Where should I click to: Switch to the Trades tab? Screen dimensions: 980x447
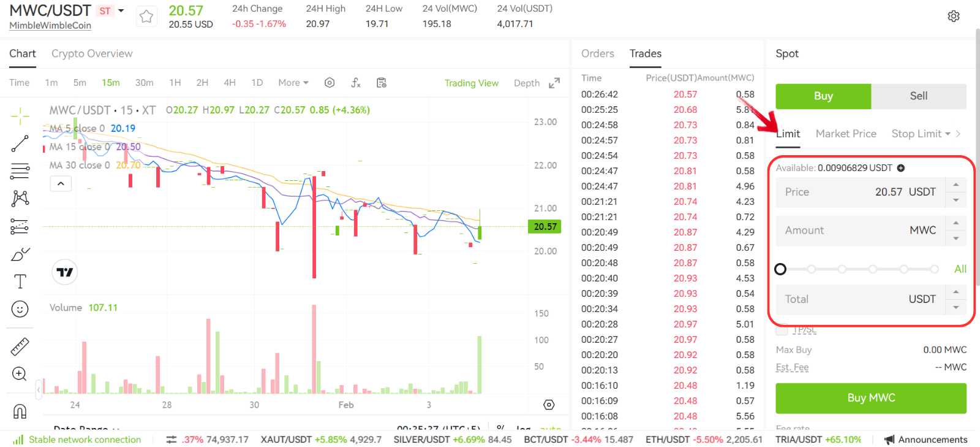(x=646, y=53)
